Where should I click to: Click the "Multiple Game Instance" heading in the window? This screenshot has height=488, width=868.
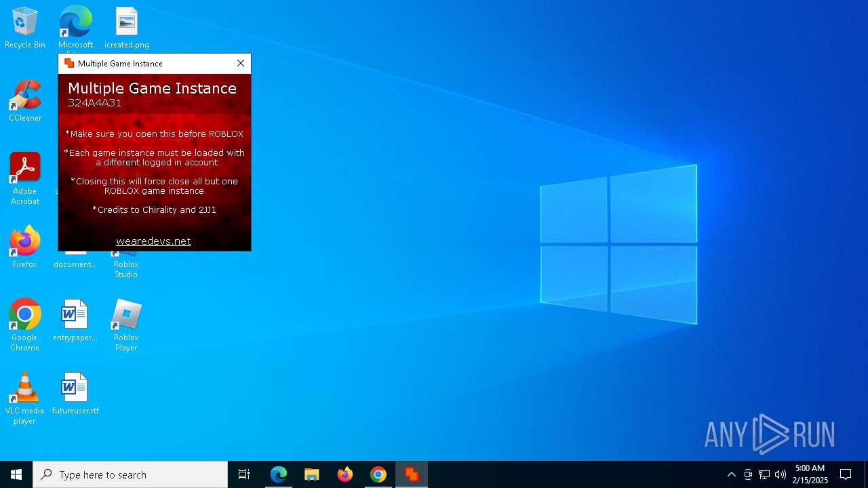(x=152, y=88)
